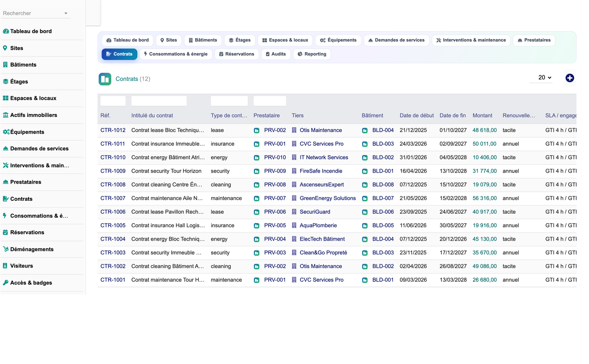Click the Étages layers icon in sidebar
The width and height of the screenshot is (589, 364).
[x=6, y=81]
